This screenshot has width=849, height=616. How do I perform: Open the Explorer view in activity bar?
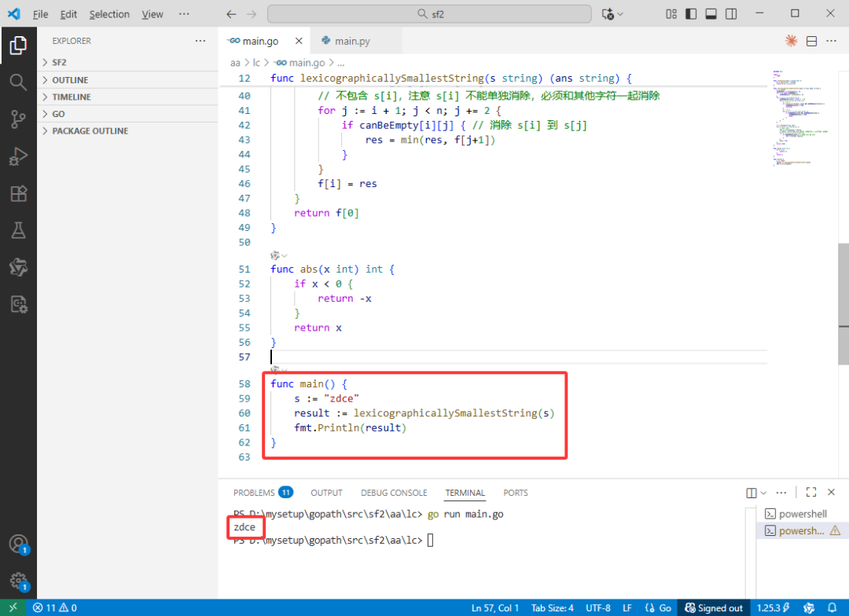tap(18, 46)
